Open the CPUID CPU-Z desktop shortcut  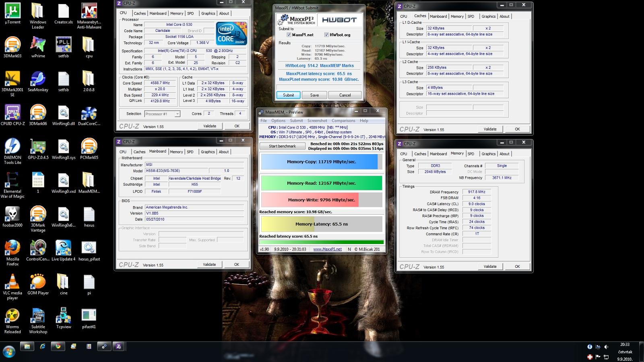pos(12,115)
